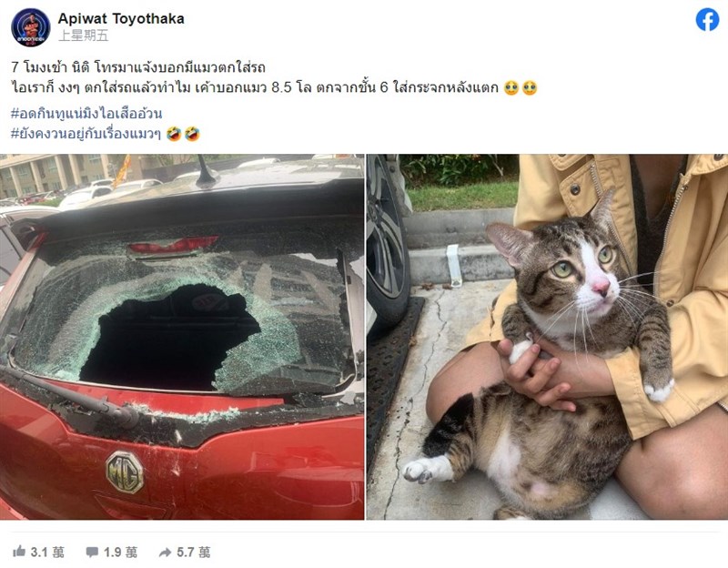Viewport: 728px width, 568px height.
Task: View the 1.9 萬 comments count
Action: click(120, 552)
